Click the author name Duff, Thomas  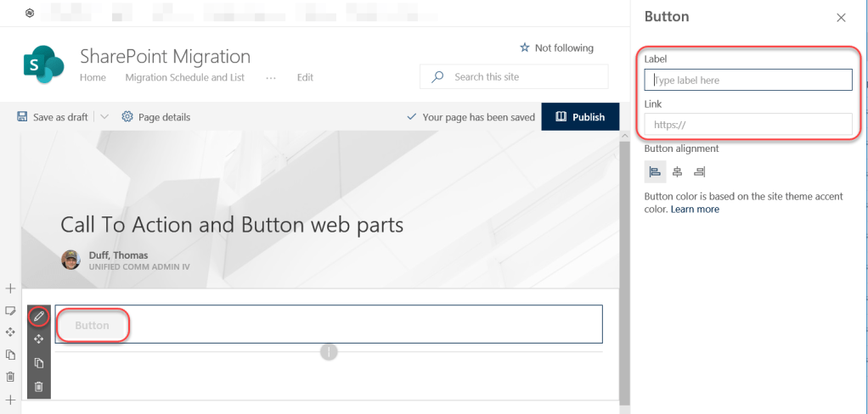coord(118,255)
